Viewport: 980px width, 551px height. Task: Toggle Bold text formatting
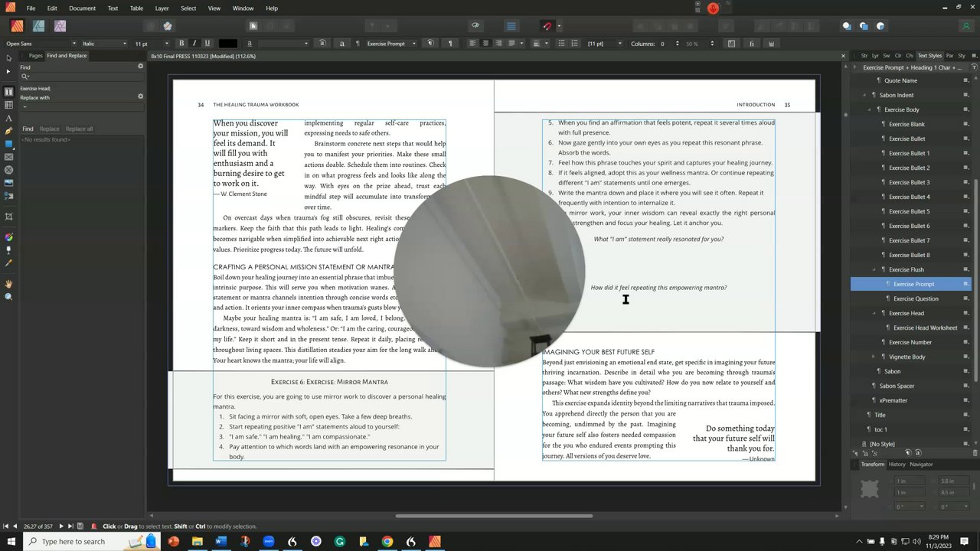point(181,44)
